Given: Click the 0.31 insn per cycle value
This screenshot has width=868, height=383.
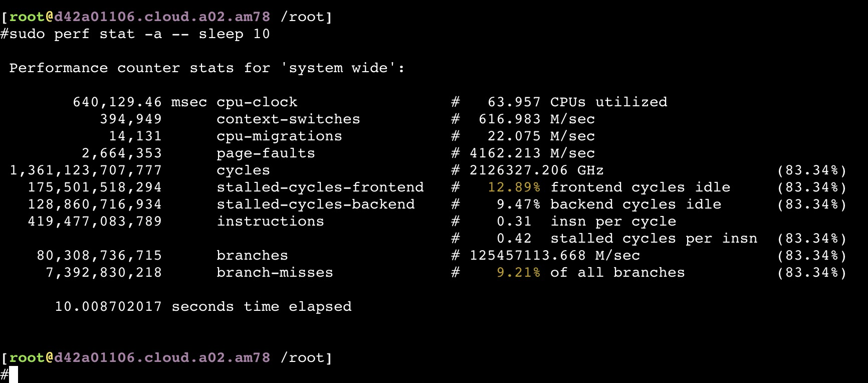Looking at the screenshot, I should point(514,222).
